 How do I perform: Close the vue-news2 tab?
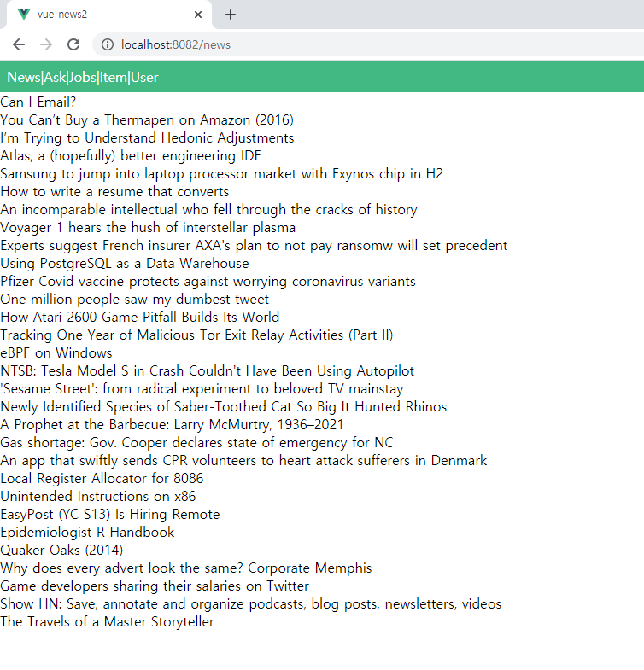[198, 15]
